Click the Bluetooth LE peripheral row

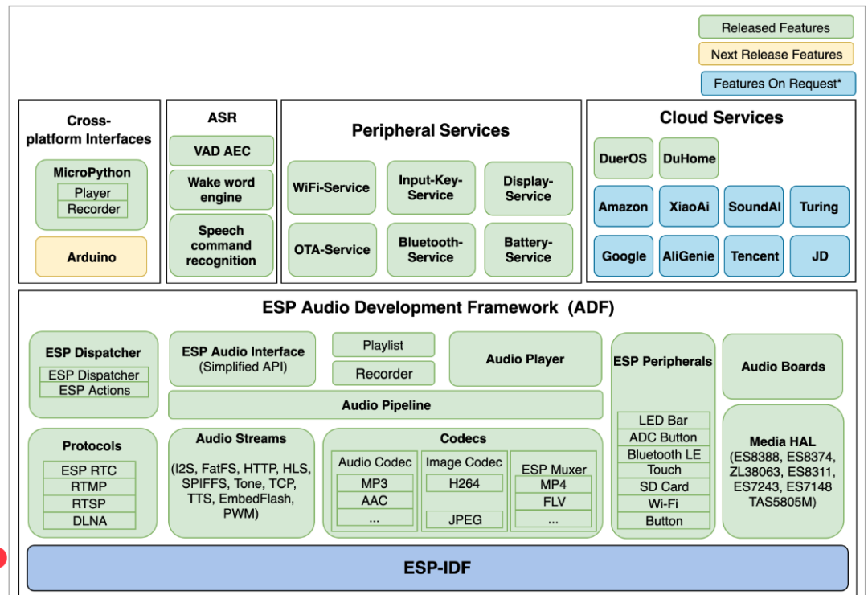(x=663, y=454)
